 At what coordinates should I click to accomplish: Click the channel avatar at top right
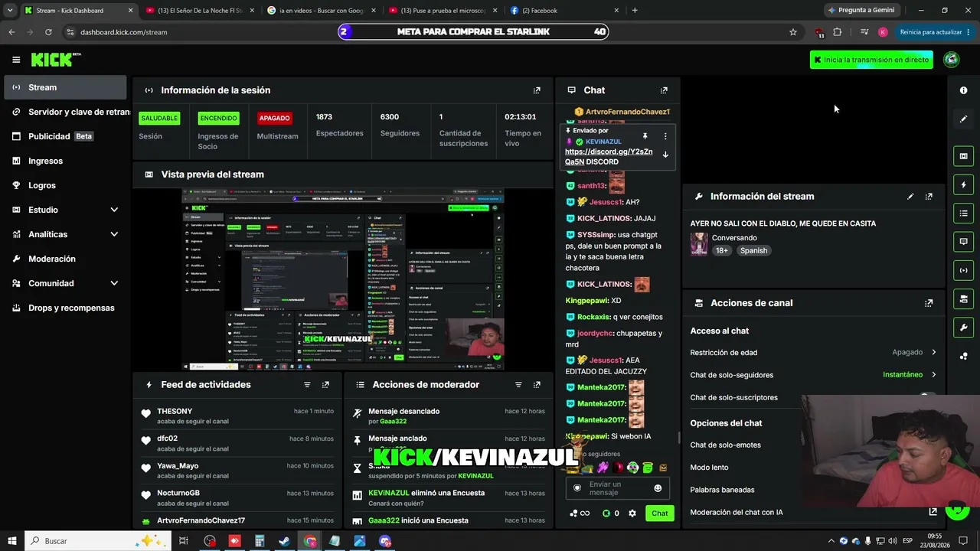(x=952, y=60)
